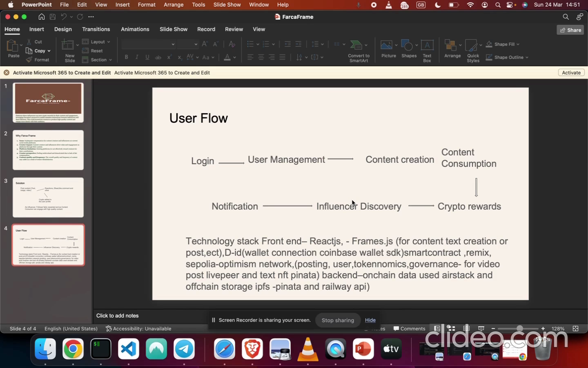This screenshot has width=588, height=368.
Task: Click the Share button
Action: (570, 30)
